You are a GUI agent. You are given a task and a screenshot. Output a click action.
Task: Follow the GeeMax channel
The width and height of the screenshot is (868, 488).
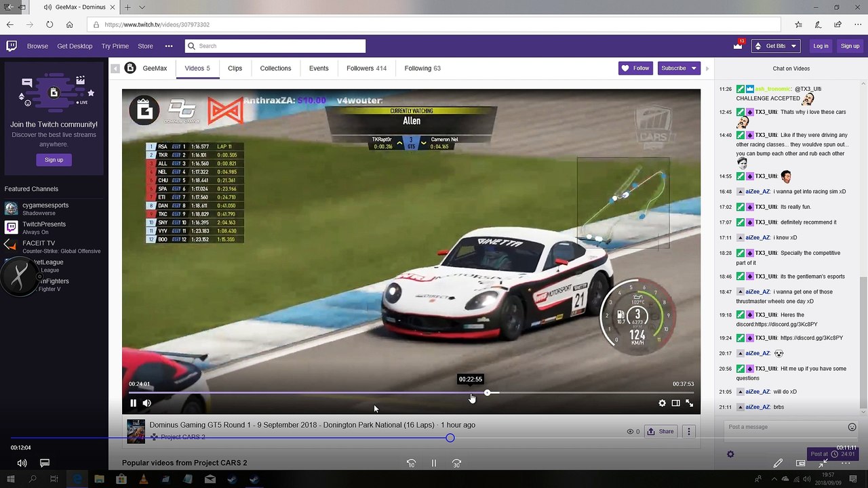click(635, 68)
